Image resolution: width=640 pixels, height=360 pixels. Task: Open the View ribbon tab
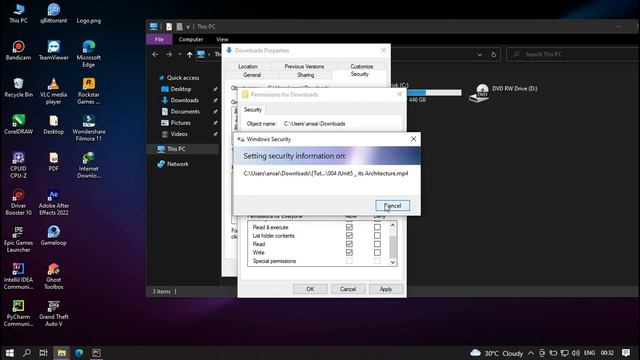click(x=222, y=39)
